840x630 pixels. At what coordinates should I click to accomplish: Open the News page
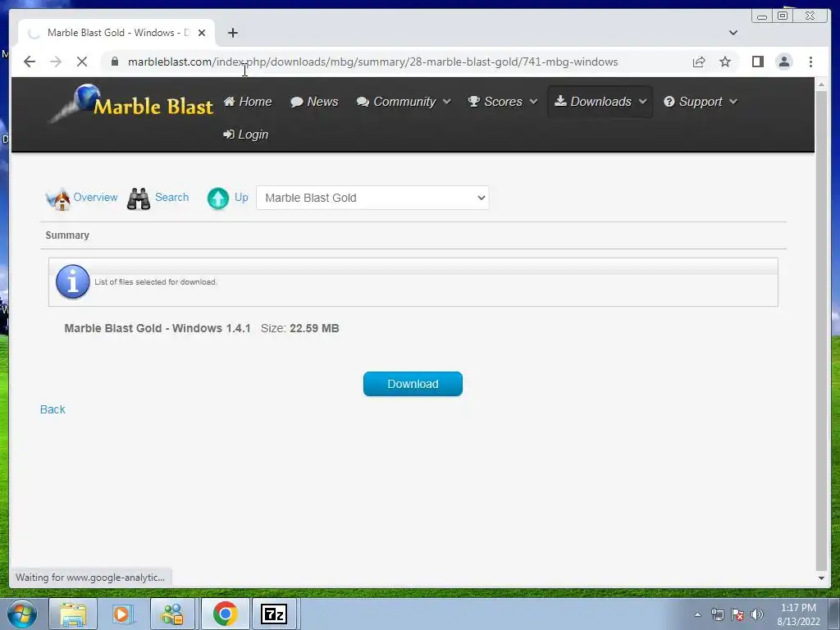coord(314,101)
